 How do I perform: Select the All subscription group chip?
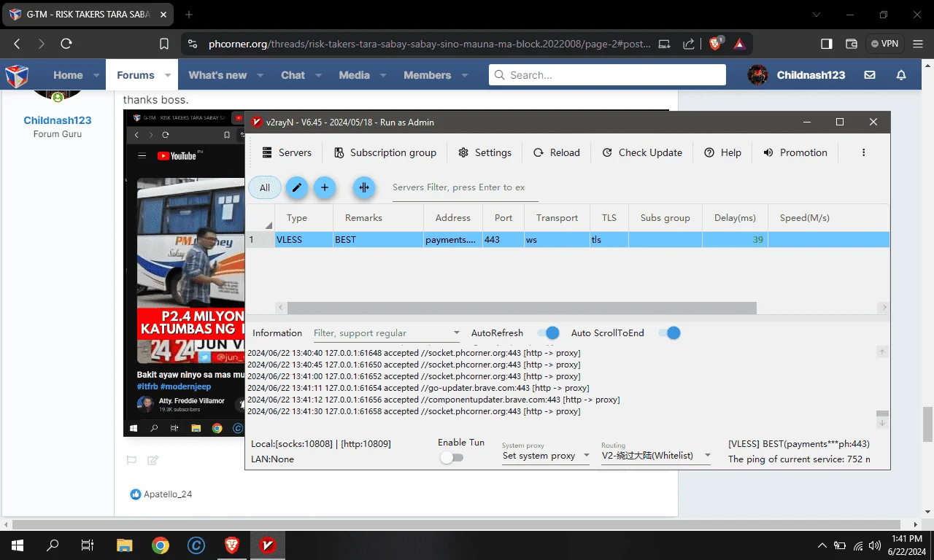coord(265,187)
